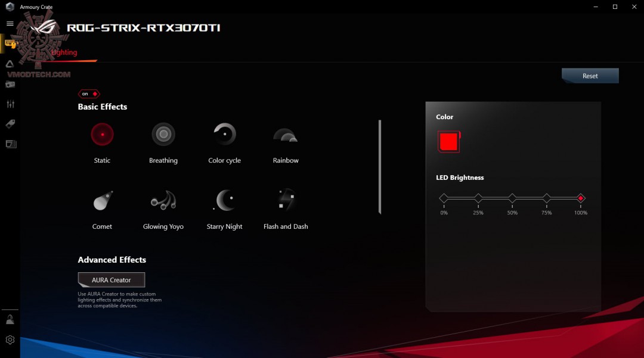This screenshot has height=358, width=644.
Task: Switch to the Lighting tab
Action: pyautogui.click(x=64, y=52)
